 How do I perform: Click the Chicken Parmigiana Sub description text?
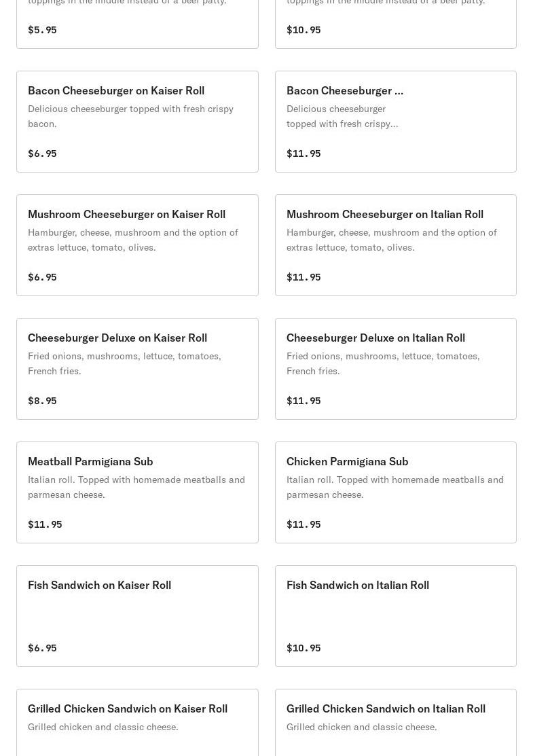[394, 487]
